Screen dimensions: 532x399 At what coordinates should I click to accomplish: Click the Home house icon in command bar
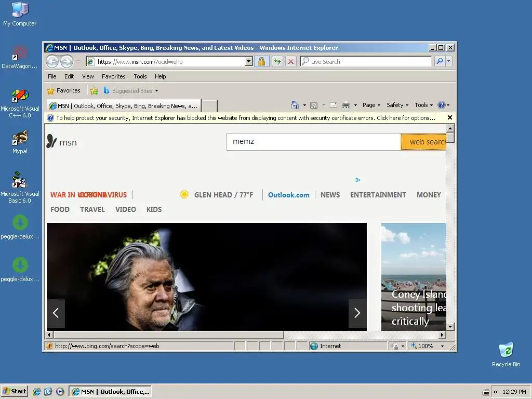pos(295,105)
